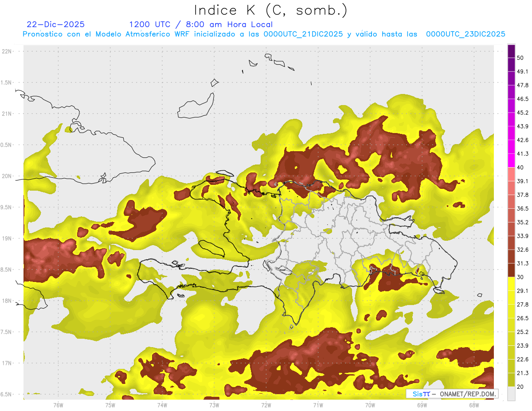This screenshot has width=532, height=411.
Task: Click the Gonâve island outline west of Haiti
Action: pos(212,248)
